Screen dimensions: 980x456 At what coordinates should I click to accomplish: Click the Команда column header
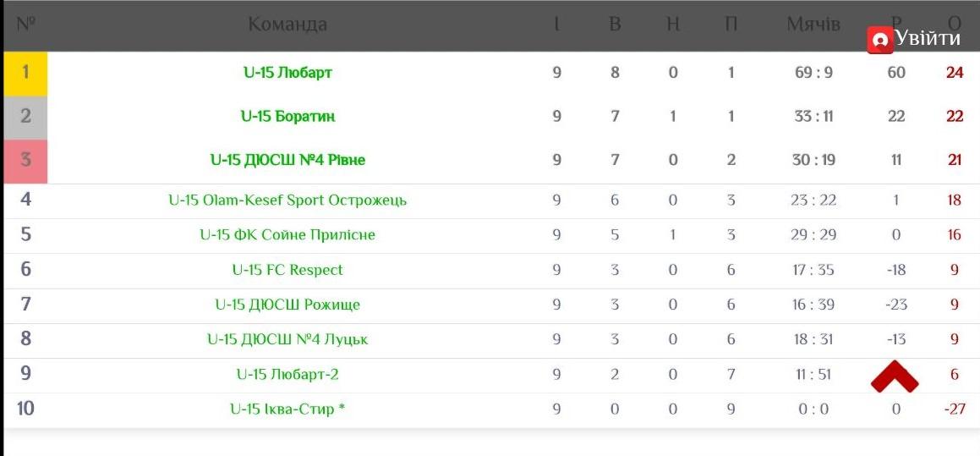click(x=287, y=24)
